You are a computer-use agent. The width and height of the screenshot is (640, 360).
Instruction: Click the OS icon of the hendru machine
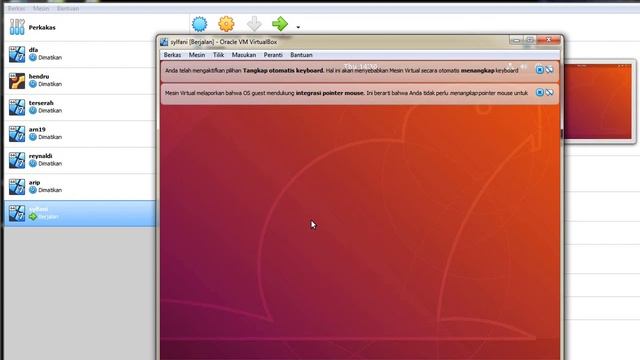[x=17, y=81]
